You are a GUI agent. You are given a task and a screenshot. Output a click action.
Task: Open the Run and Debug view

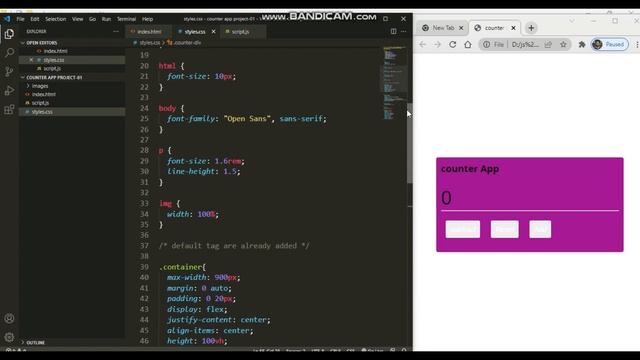pos(9,90)
